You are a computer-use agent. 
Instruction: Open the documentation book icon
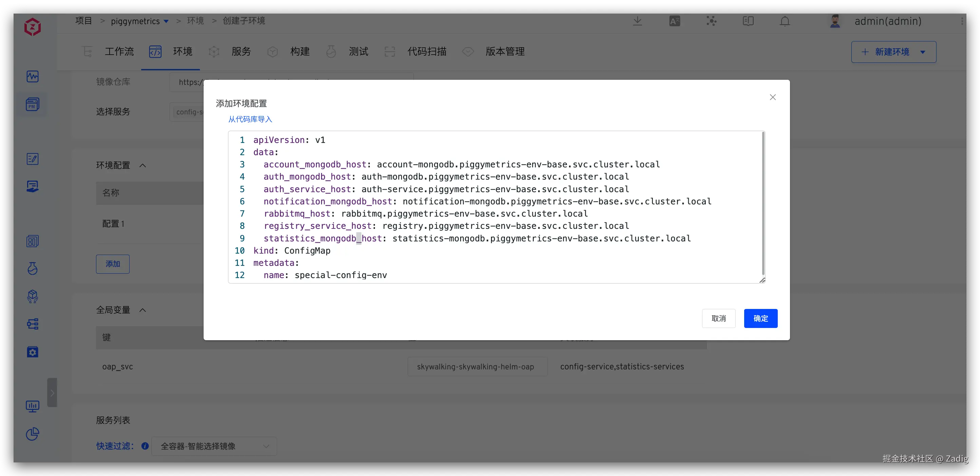(748, 21)
